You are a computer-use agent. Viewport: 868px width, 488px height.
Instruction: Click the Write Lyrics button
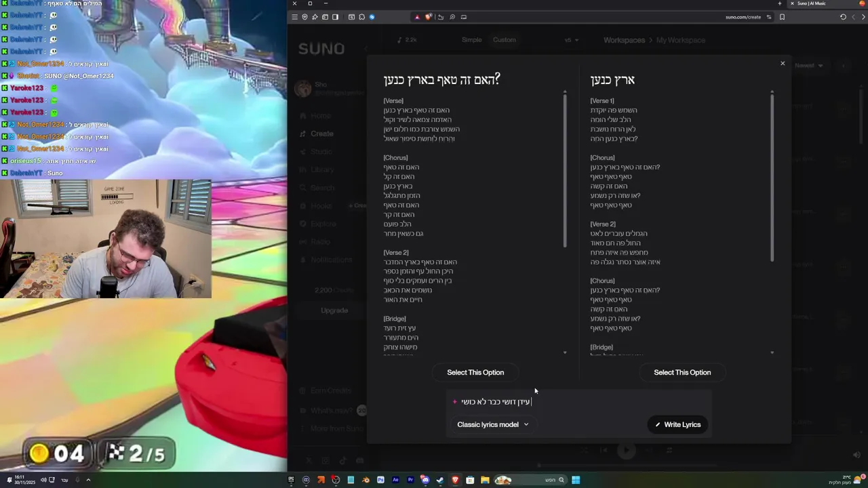pyautogui.click(x=678, y=424)
